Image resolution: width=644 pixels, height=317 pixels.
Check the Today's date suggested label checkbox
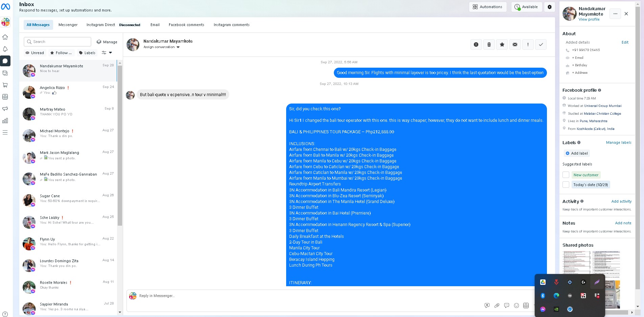[x=566, y=185]
